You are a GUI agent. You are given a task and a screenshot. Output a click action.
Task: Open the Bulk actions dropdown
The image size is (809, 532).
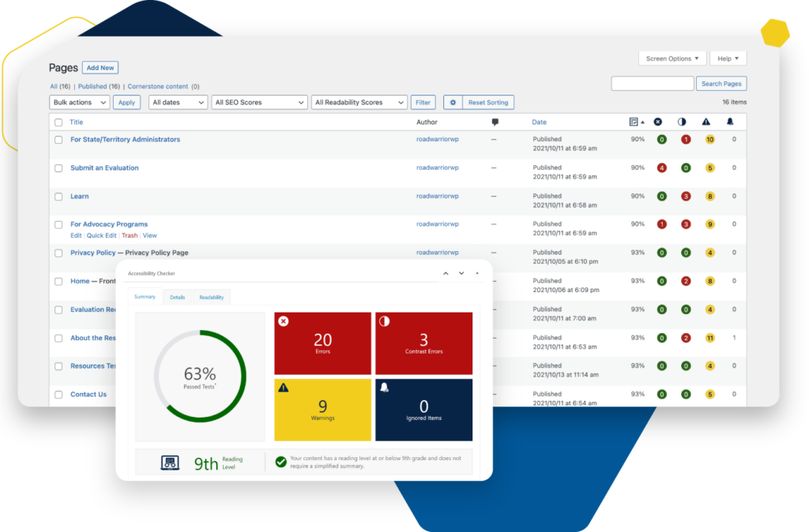tap(79, 102)
